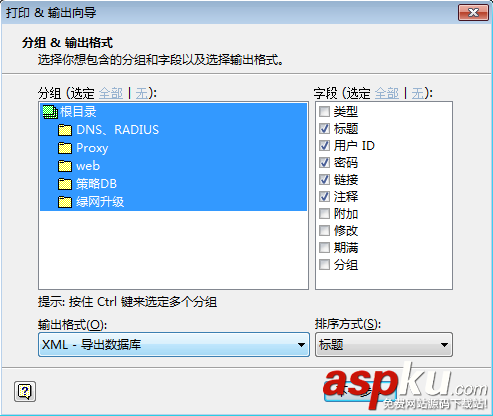Select the web group
Image resolution: width=493 pixels, height=416 pixels.
click(173, 166)
